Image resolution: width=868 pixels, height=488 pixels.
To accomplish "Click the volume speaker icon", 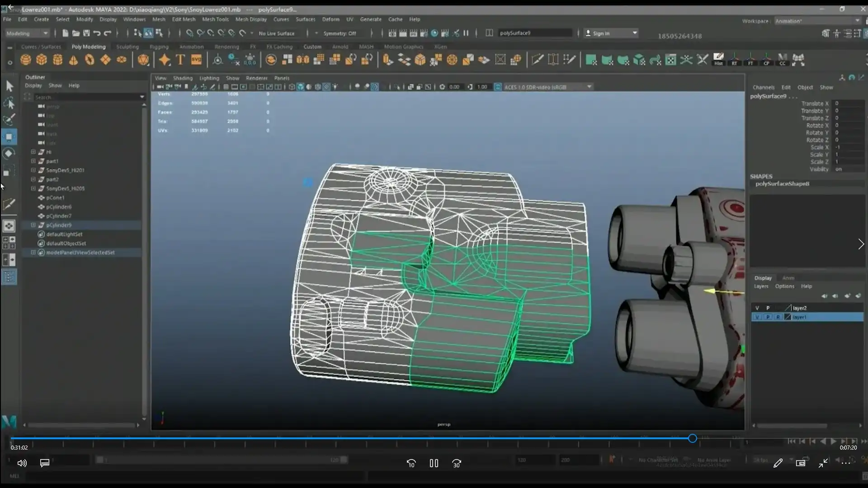I will click(x=22, y=463).
